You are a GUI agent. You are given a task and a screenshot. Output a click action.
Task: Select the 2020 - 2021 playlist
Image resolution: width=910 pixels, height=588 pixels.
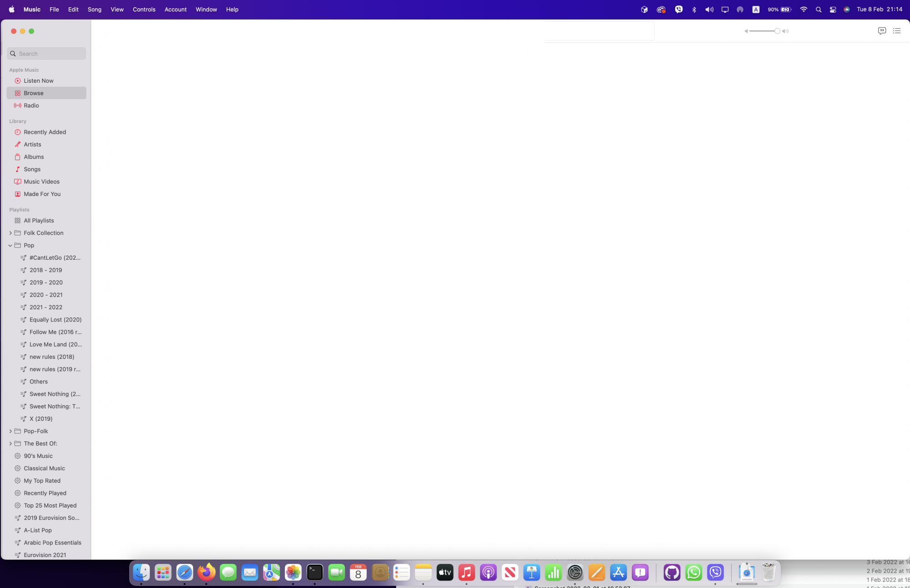tap(46, 295)
